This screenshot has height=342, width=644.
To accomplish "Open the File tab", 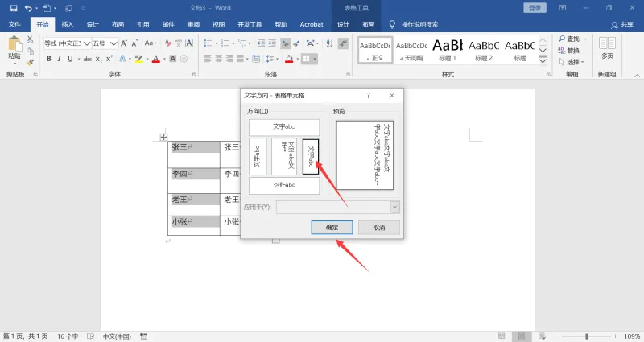I will 14,24.
